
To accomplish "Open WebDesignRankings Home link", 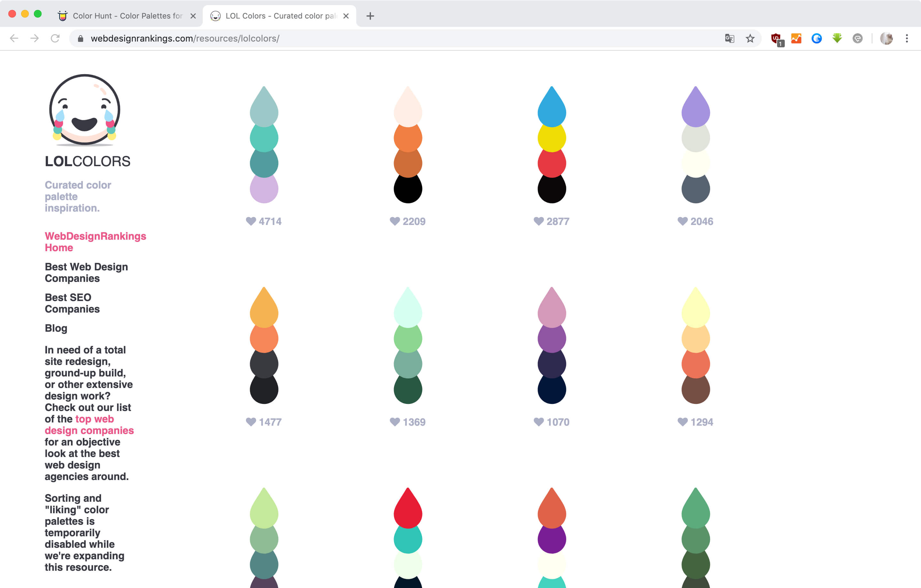I will tap(95, 242).
